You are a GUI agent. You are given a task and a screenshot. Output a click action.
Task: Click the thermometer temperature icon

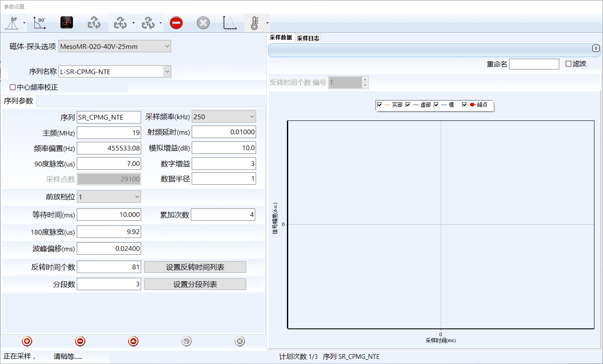[x=255, y=23]
